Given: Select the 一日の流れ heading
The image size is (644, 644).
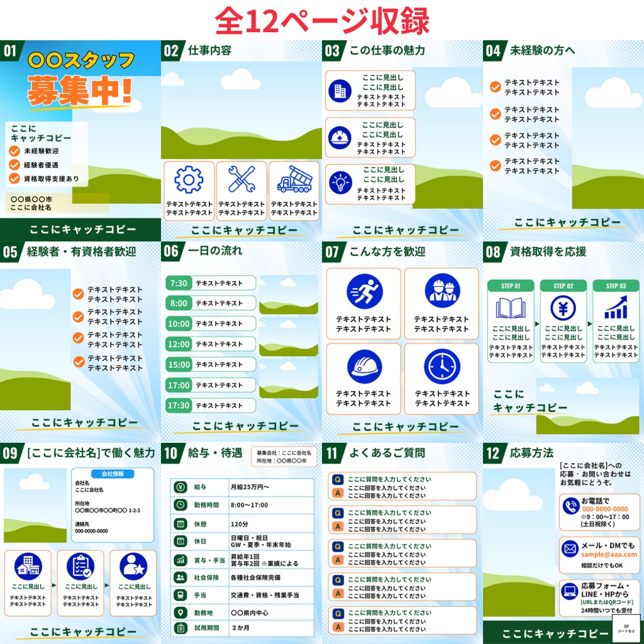Looking at the screenshot, I should [215, 250].
